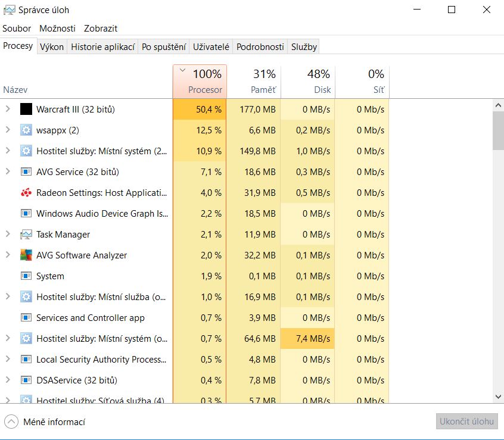The image size is (504, 440).
Task: Select the Warcraft III (32 bitů) row name
Action: [76, 110]
